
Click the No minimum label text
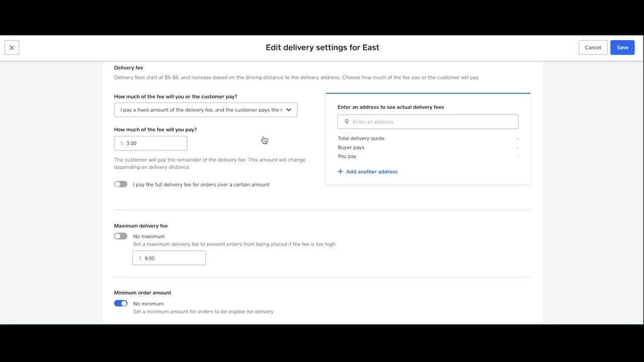coord(148,304)
